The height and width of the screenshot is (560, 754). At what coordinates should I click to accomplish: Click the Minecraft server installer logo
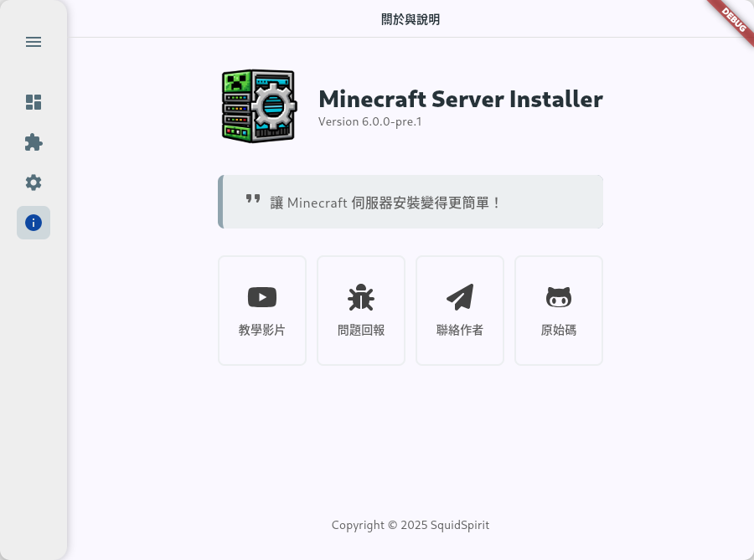259,106
